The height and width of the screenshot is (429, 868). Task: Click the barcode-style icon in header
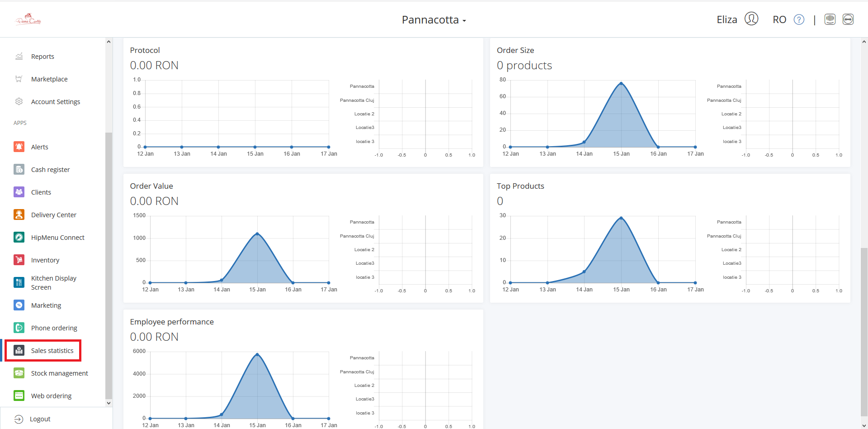[830, 19]
